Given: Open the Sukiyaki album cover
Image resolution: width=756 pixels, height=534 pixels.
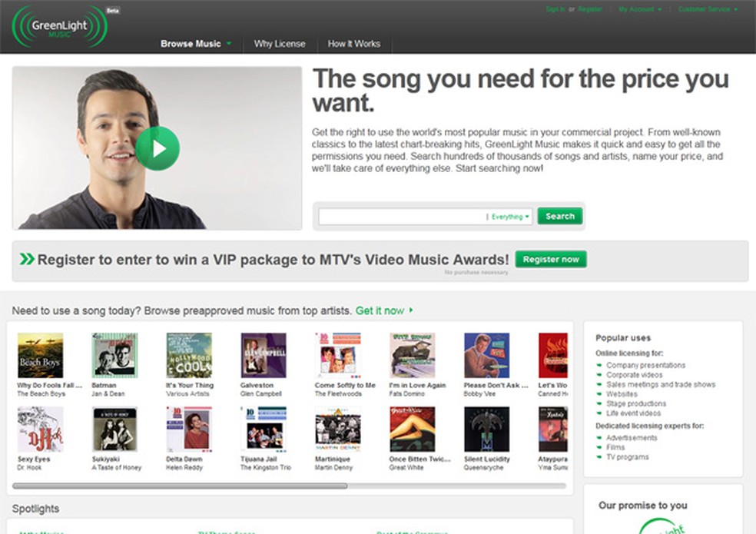Looking at the screenshot, I should coord(114,429).
